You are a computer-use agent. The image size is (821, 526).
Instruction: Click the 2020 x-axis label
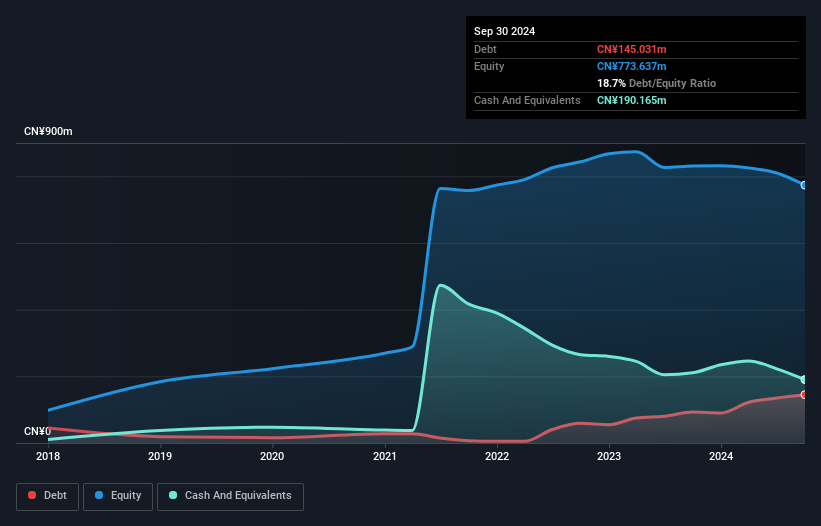point(272,456)
